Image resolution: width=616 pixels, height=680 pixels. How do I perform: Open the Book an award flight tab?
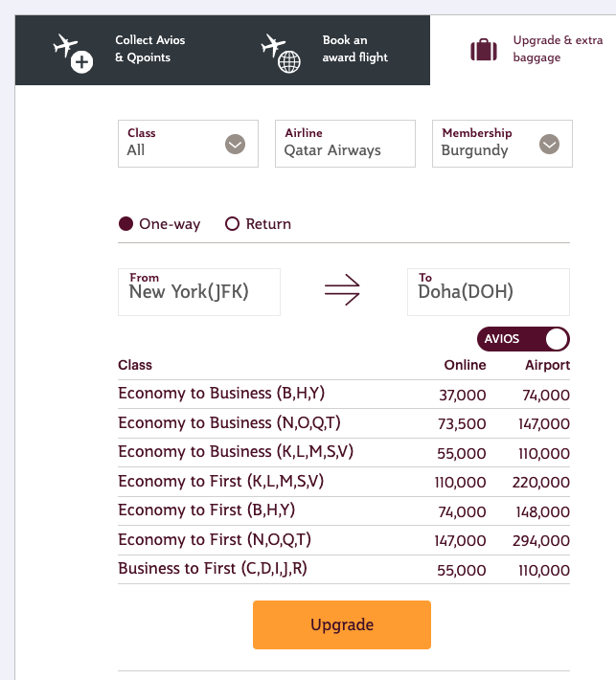click(x=354, y=49)
